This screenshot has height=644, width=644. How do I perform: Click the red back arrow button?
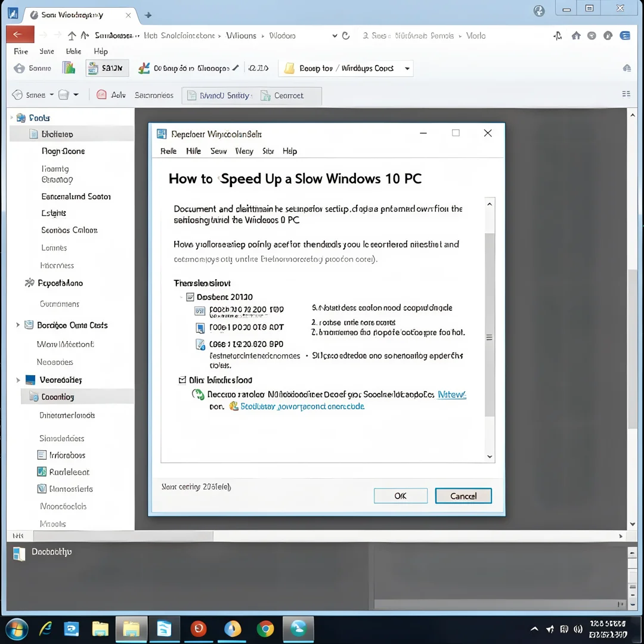coord(20,35)
